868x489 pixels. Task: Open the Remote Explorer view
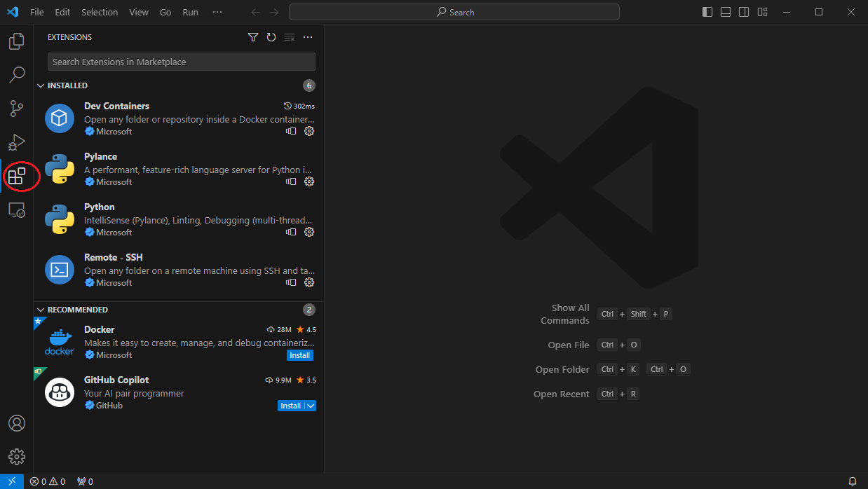coord(17,209)
